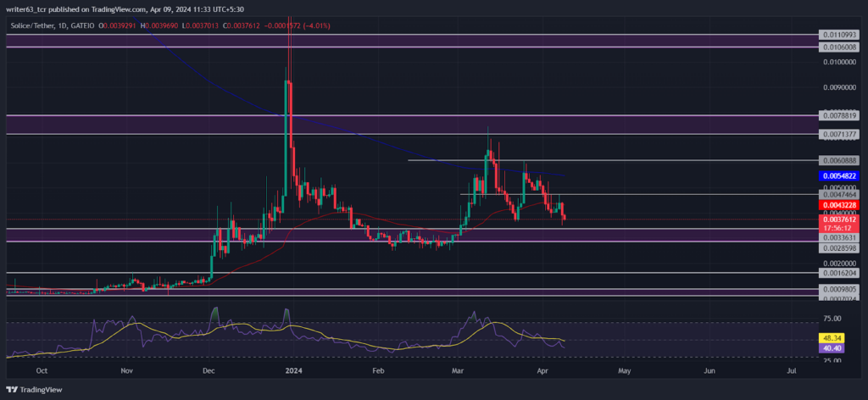
Task: Click the Nov label on time axis
Action: pos(127,370)
